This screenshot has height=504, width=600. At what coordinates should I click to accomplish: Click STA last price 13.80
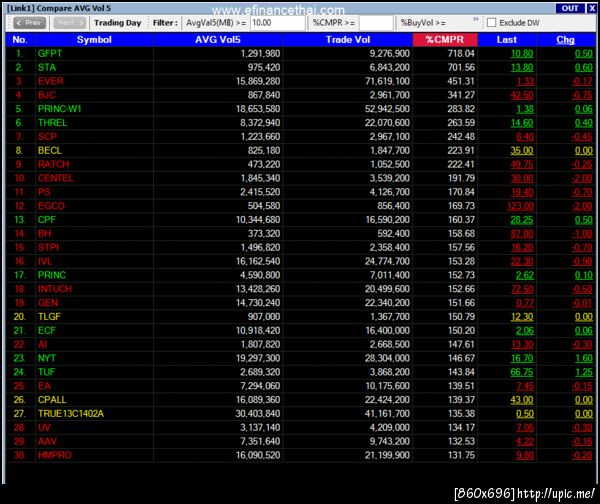[522, 67]
